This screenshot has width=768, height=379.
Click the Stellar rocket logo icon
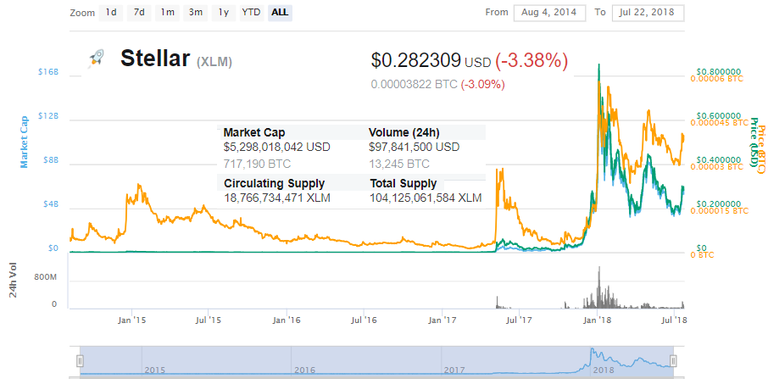[x=96, y=59]
